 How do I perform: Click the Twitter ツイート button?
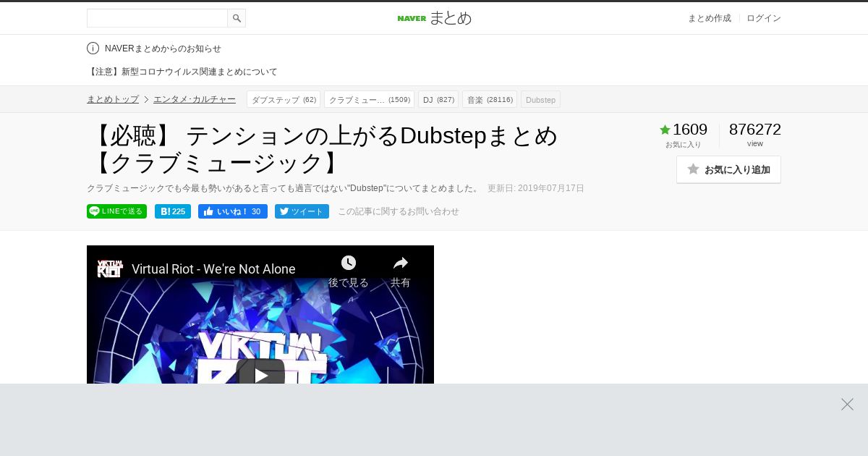302,211
